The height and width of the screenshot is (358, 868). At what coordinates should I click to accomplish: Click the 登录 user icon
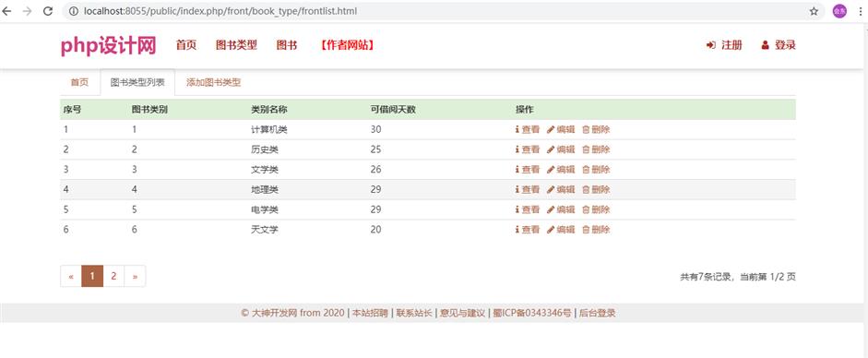(x=765, y=45)
